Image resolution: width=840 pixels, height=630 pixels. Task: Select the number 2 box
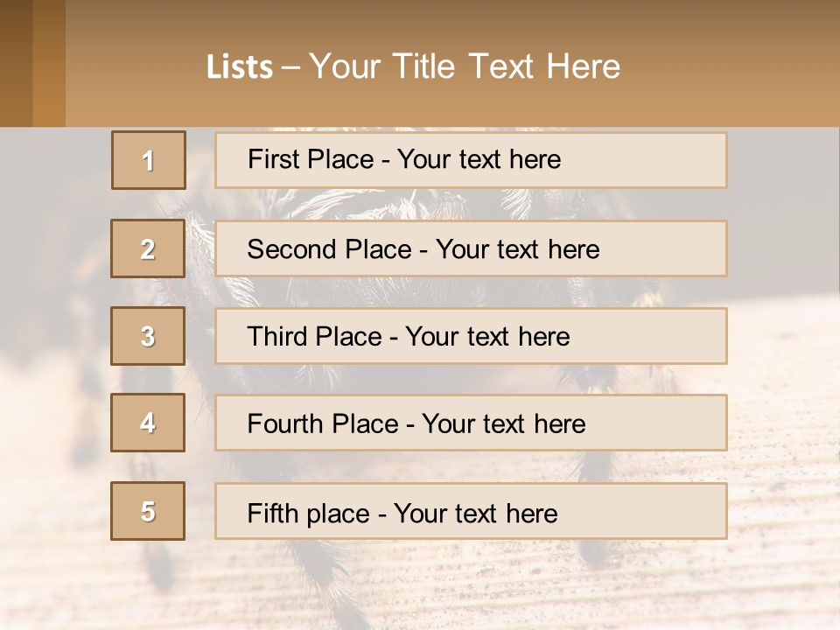(x=148, y=248)
